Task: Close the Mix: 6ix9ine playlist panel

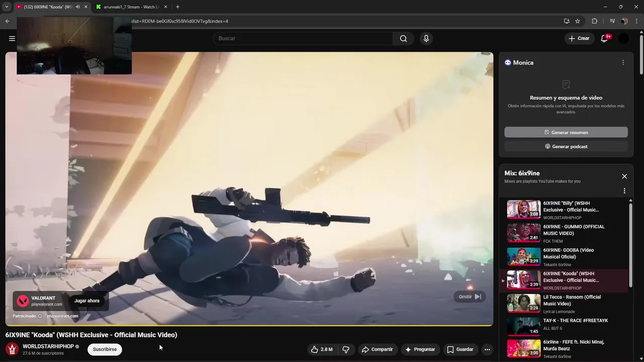Action: tap(624, 176)
